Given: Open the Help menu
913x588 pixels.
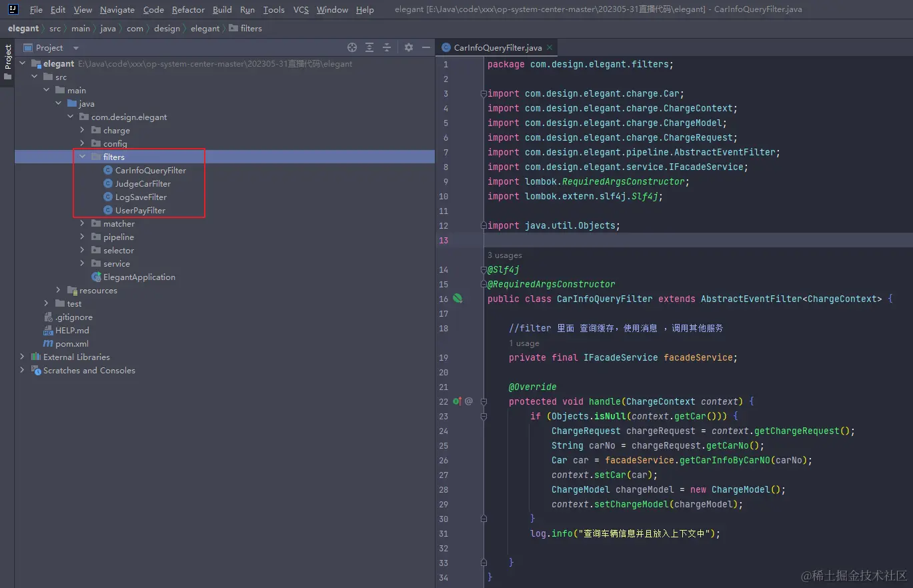Looking at the screenshot, I should 365,9.
